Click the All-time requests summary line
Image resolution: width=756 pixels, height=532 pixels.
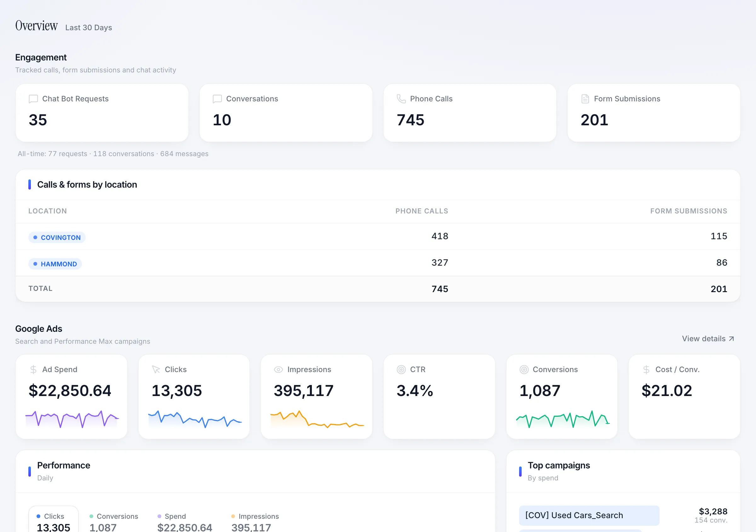pyautogui.click(x=113, y=154)
